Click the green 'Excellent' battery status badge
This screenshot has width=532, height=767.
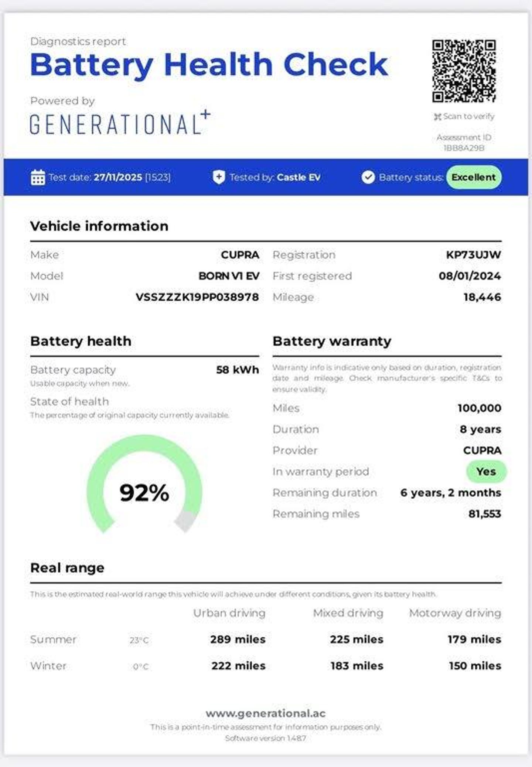point(473,177)
